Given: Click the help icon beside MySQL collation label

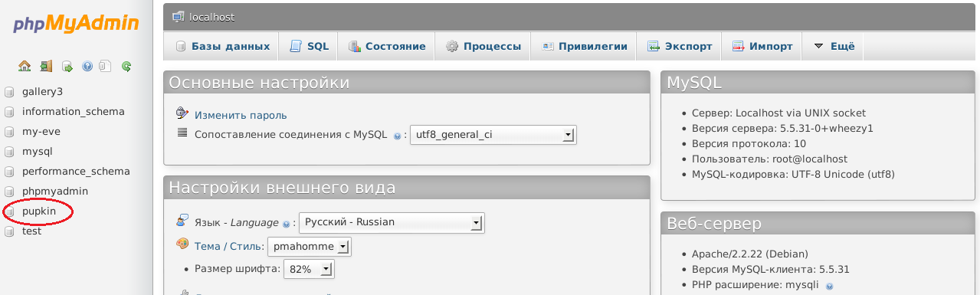Looking at the screenshot, I should (x=397, y=136).
